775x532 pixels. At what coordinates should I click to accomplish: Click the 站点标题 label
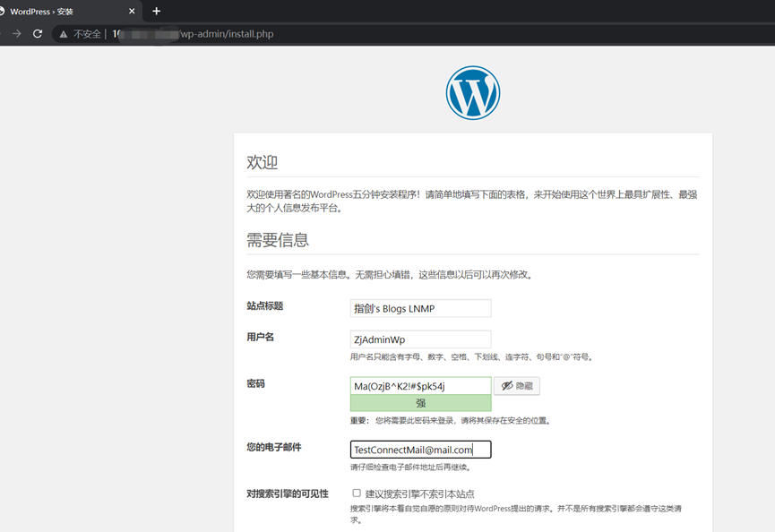click(265, 305)
